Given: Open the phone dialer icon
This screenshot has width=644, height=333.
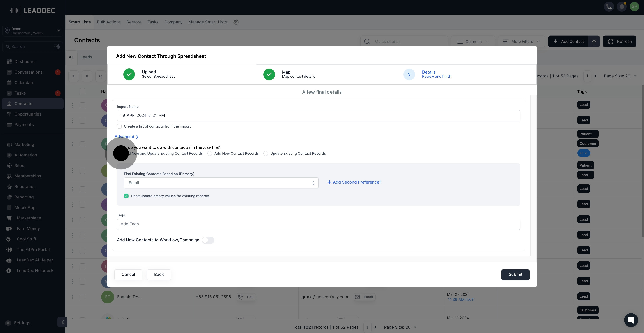Looking at the screenshot, I should [x=609, y=7].
